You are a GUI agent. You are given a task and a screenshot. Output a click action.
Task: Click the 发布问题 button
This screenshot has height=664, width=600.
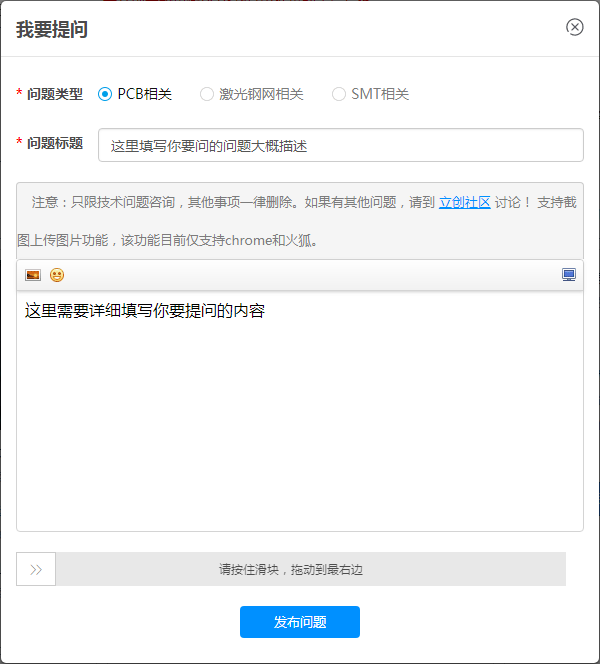coord(300,622)
